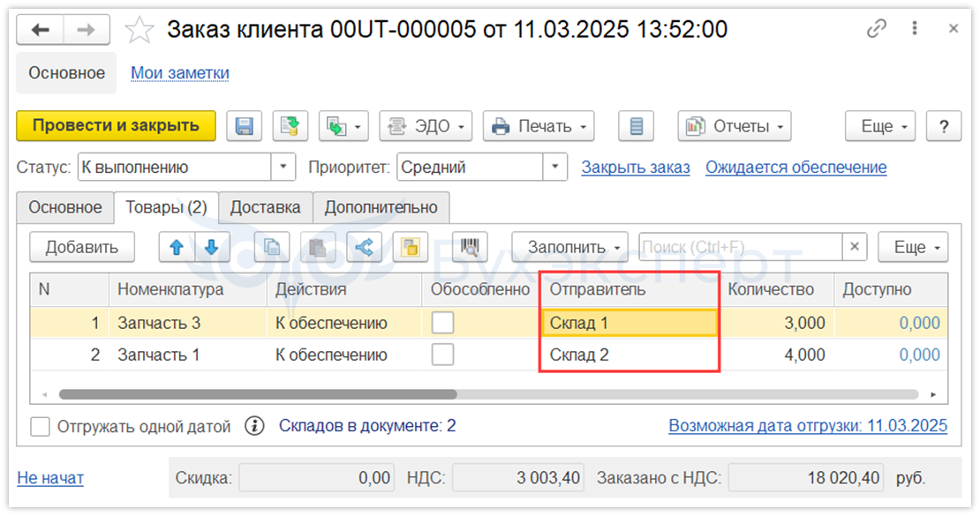Viewport: 980px width, 516px height.
Task: Paste rows from clipboard icon
Action: (x=318, y=247)
